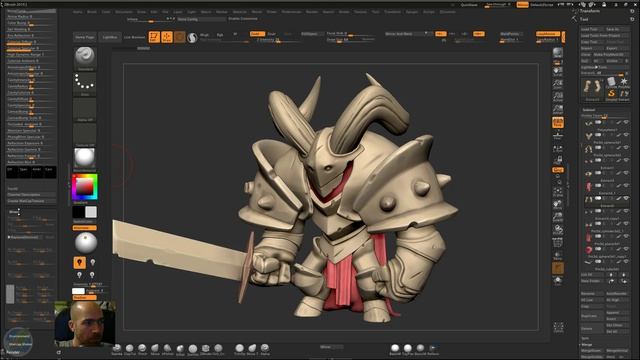Click the Scroll canvas icon
640x360 pixels.
click(558, 72)
